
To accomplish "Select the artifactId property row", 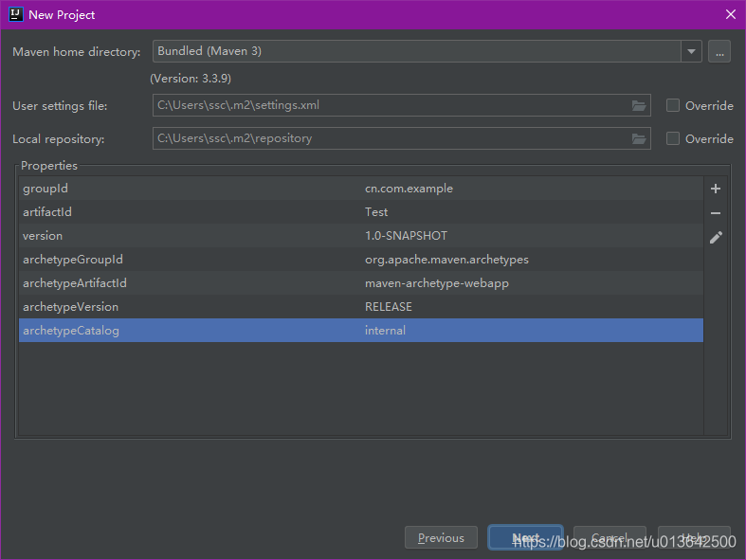I will point(361,212).
